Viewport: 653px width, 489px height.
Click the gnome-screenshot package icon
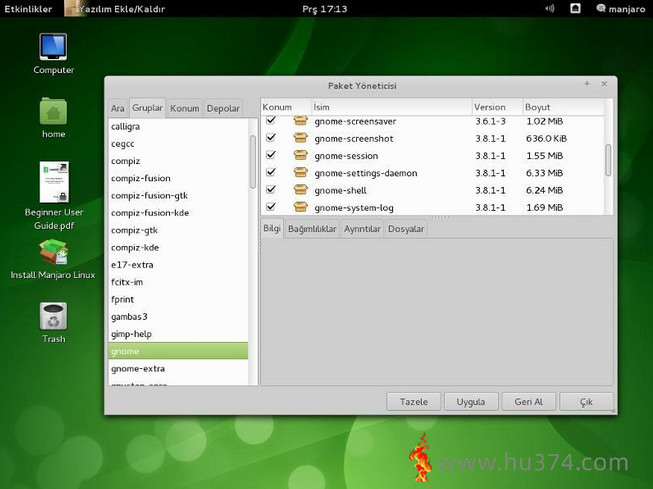(x=300, y=138)
